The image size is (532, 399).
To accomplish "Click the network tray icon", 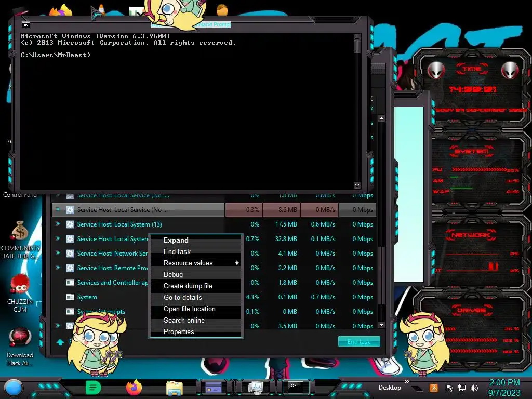I will (462, 388).
